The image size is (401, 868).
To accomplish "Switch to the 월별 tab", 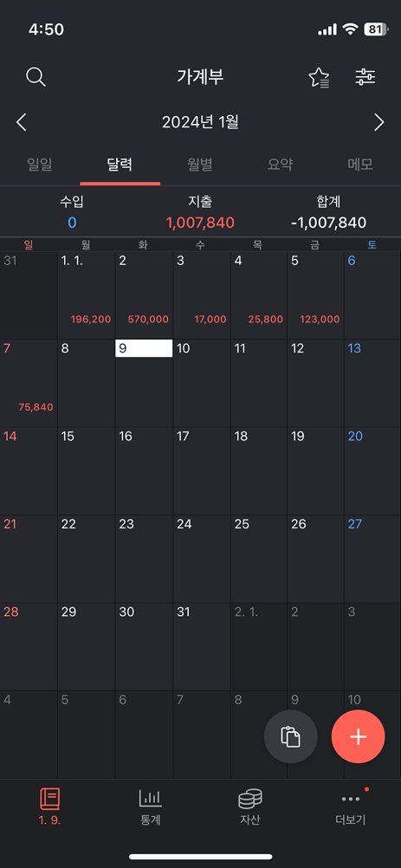I will click(x=200, y=165).
